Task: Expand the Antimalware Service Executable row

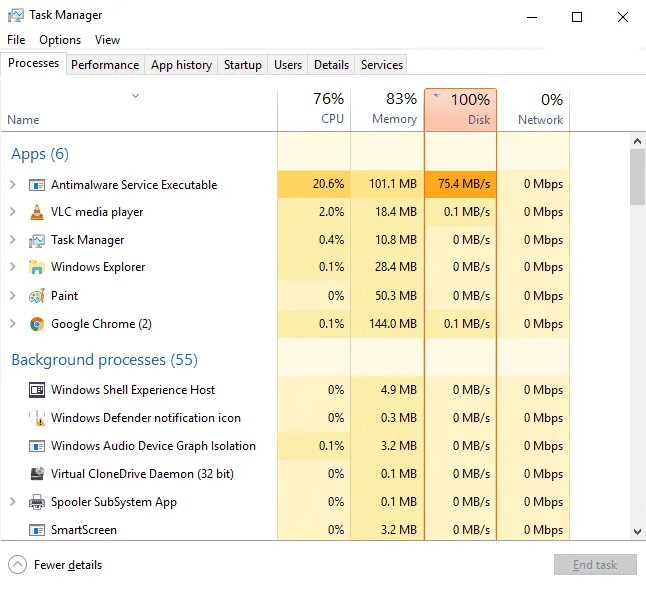Action: [12, 185]
